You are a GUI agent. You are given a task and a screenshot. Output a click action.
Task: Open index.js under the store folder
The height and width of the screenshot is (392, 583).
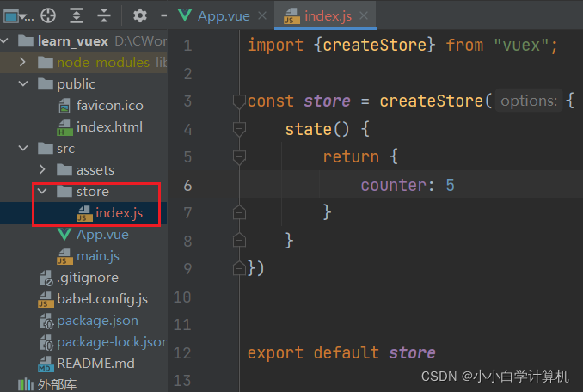pos(119,213)
